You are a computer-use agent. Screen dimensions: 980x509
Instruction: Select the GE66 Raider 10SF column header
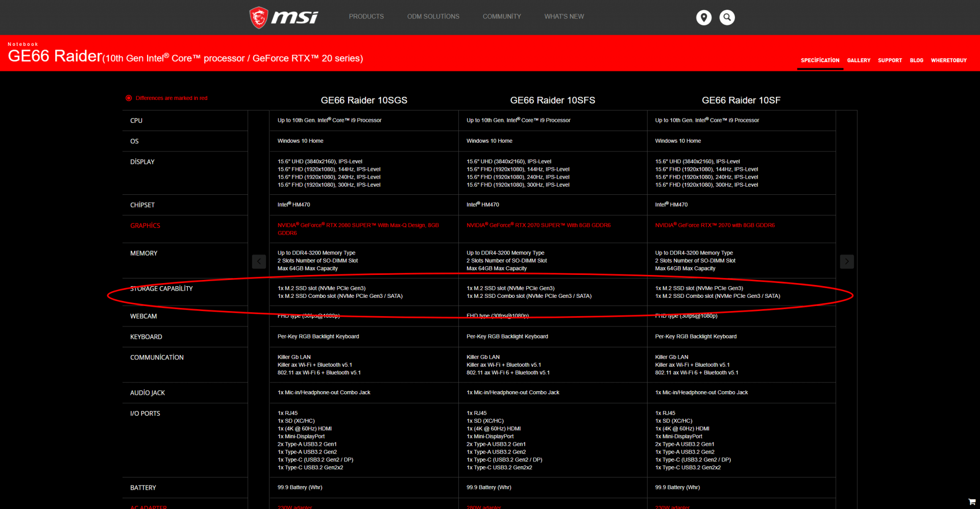coord(741,100)
